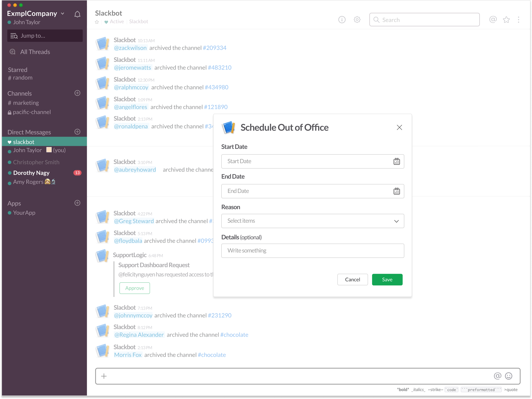Image resolution: width=532 pixels, height=399 pixels.
Task: Attach a file with message plus icon
Action: 104,376
